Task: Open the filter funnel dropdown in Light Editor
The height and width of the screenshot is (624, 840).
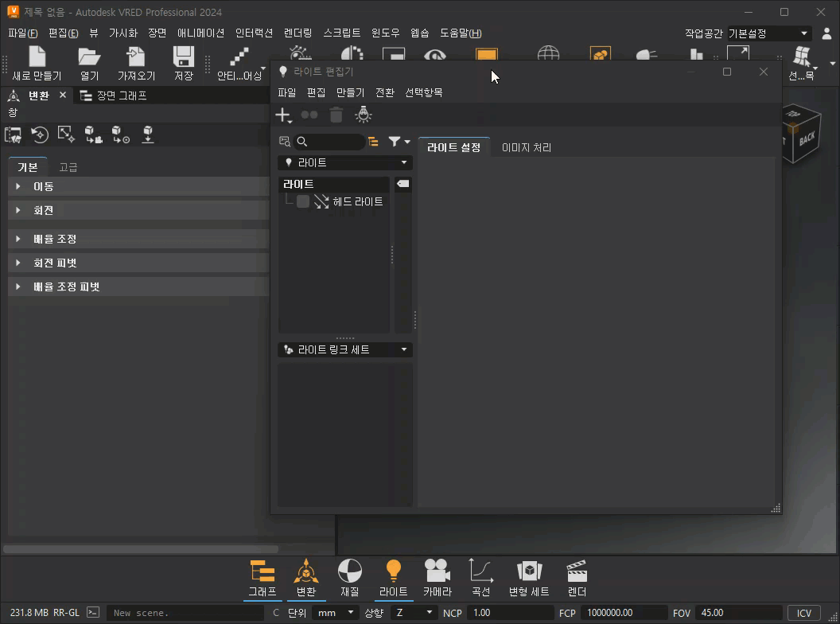Action: (x=399, y=142)
